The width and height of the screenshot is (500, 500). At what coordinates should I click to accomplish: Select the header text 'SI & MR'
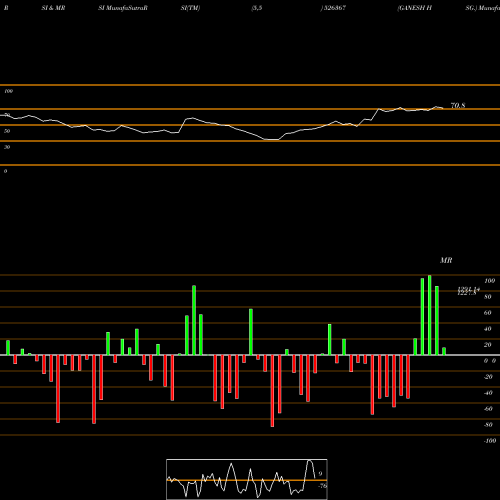pos(53,8)
